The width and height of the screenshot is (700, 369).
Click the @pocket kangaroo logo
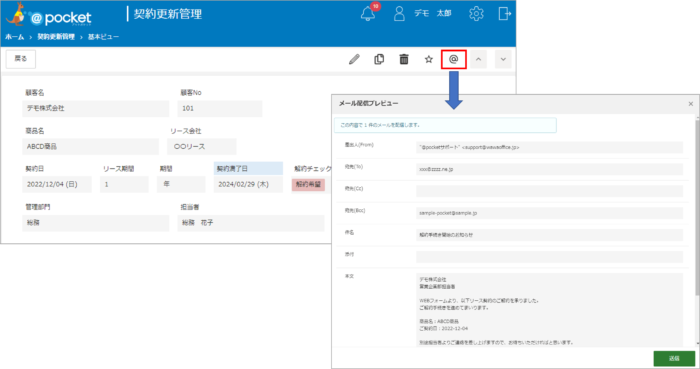click(48, 15)
